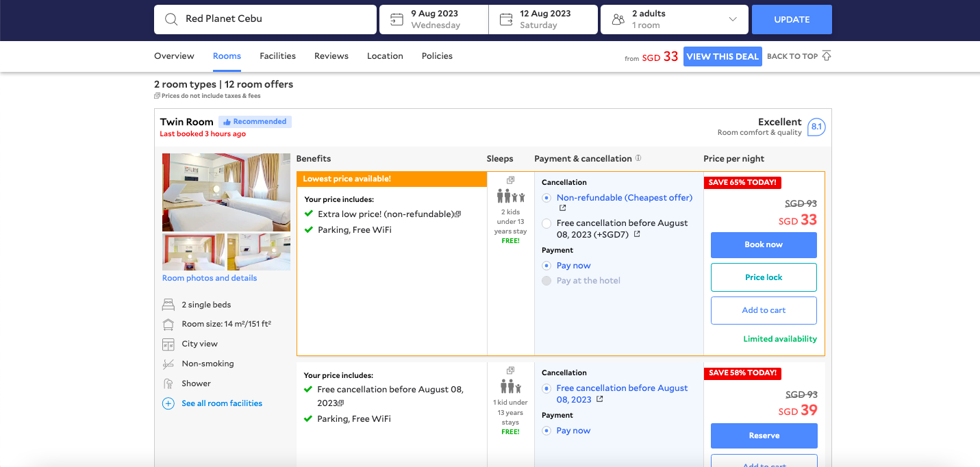Viewport: 980px width, 467px height.
Task: Click the 8.1 rating score badge
Action: [x=816, y=127]
